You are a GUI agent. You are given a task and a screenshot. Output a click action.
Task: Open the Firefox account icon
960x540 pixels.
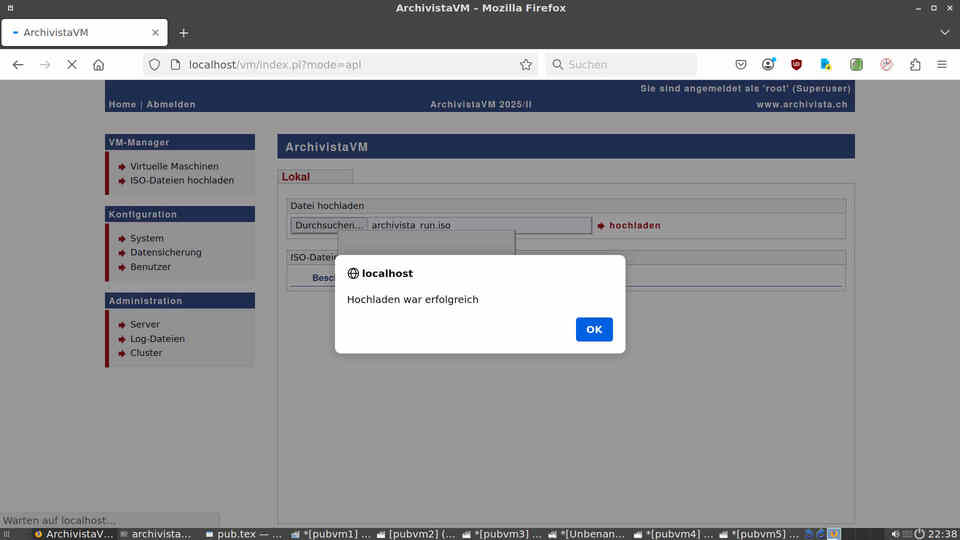click(768, 64)
